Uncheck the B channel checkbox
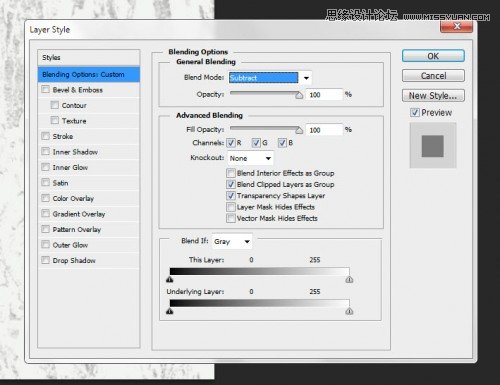The image size is (500, 385). (282, 143)
